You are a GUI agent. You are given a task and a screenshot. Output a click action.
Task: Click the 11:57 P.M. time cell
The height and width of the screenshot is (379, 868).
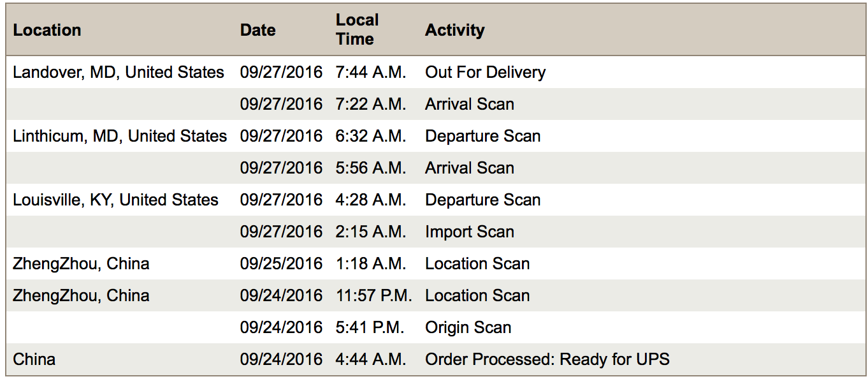click(374, 295)
